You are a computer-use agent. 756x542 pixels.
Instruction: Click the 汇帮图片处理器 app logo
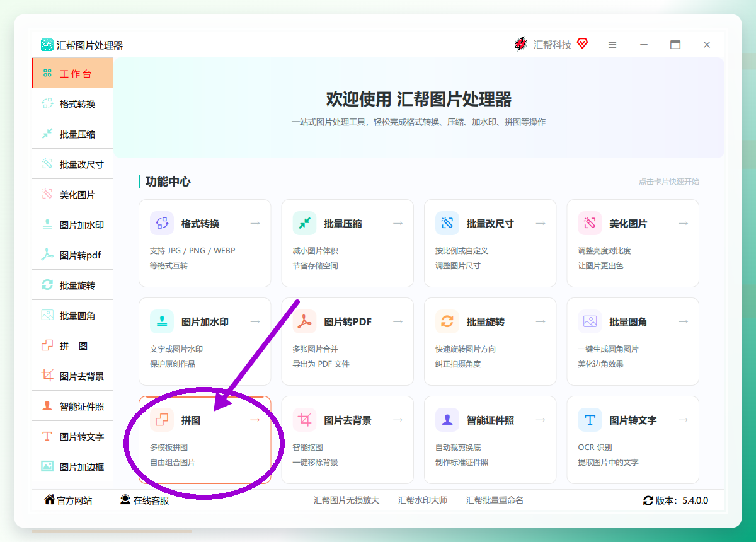click(47, 45)
